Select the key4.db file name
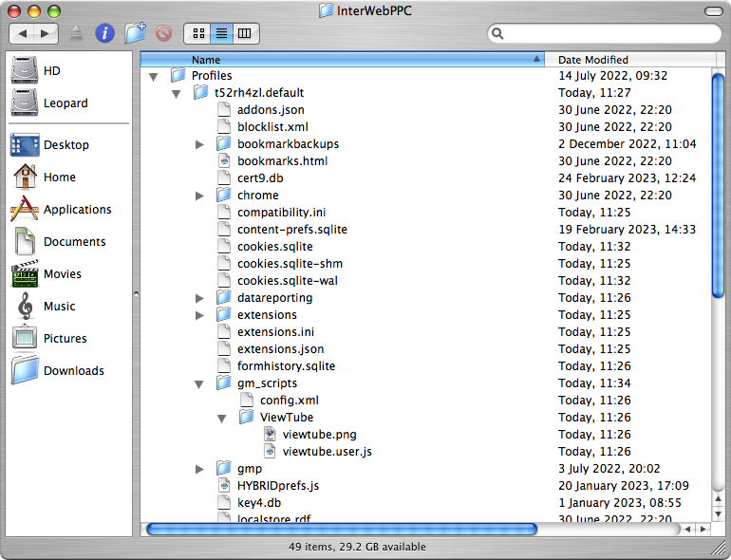This screenshot has width=731, height=560. (x=259, y=503)
